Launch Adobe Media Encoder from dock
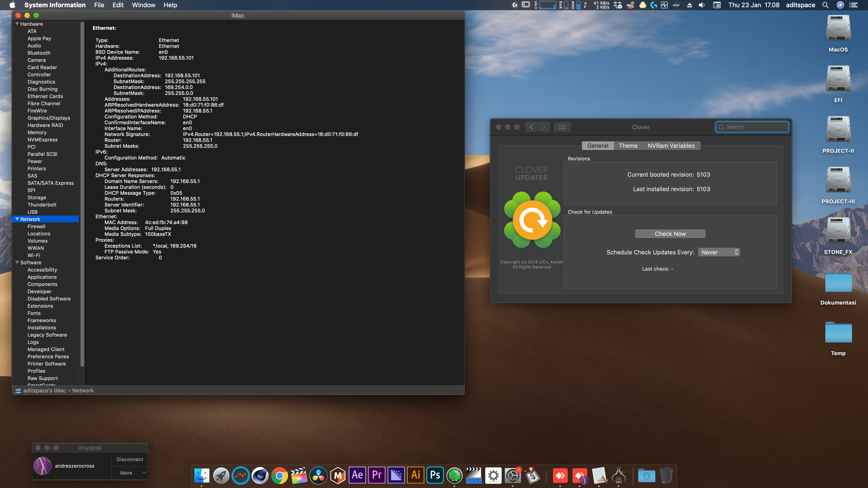 (x=396, y=476)
